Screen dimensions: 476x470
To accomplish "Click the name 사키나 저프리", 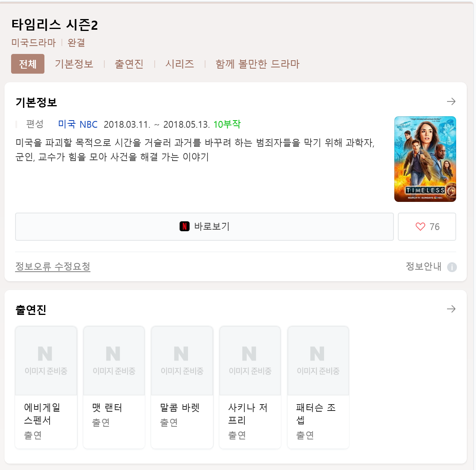I will (248, 414).
